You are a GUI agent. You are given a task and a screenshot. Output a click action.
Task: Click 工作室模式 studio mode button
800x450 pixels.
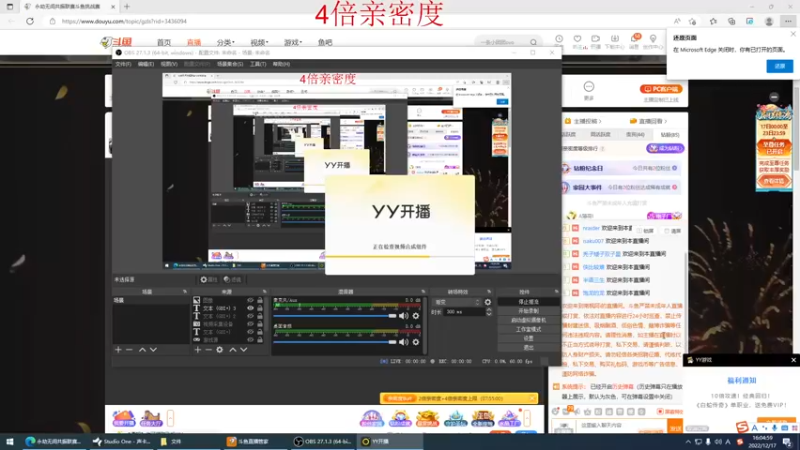pos(529,329)
